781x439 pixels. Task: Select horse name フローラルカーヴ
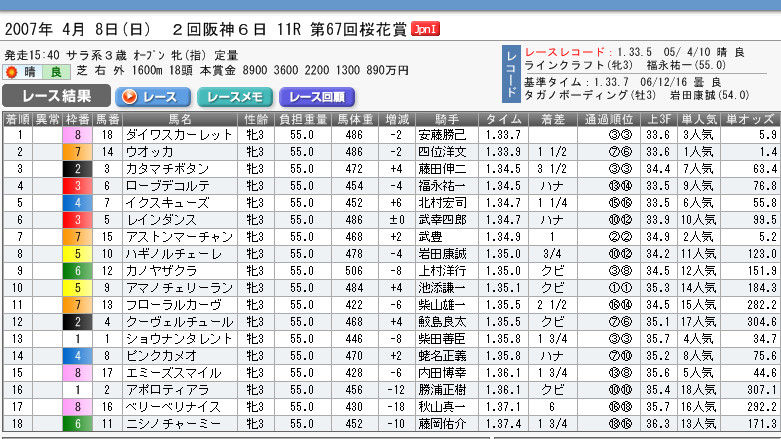pyautogui.click(x=173, y=304)
